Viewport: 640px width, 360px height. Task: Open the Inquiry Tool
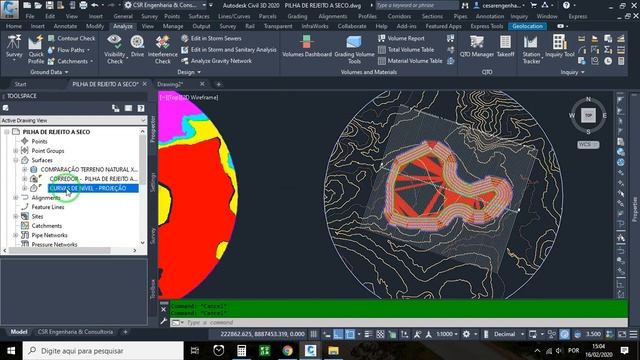coord(560,46)
